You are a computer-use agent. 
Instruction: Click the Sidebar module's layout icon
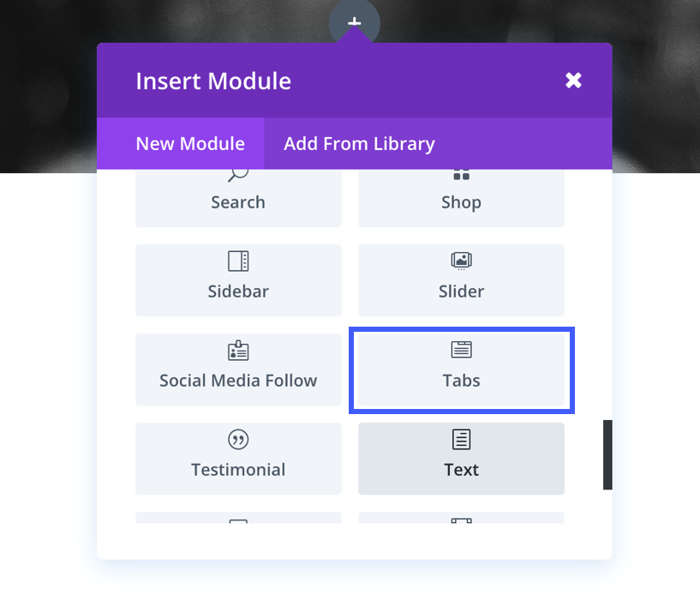[x=238, y=261]
